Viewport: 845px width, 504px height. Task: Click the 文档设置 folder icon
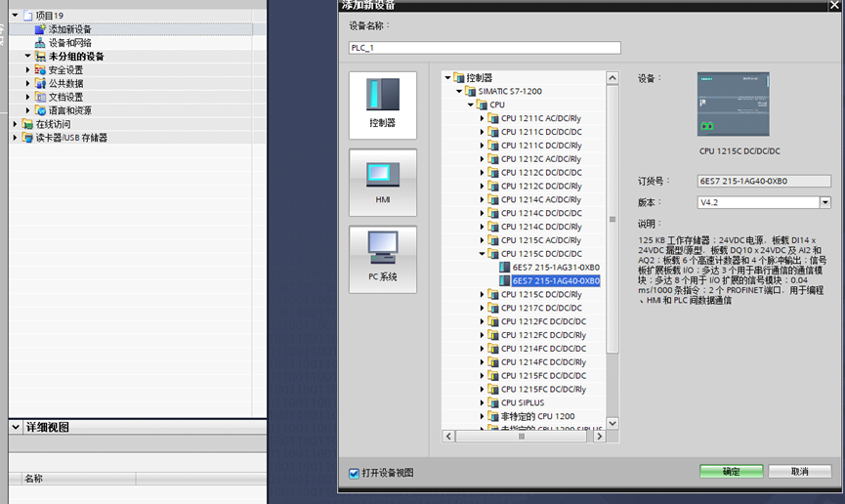point(40,97)
